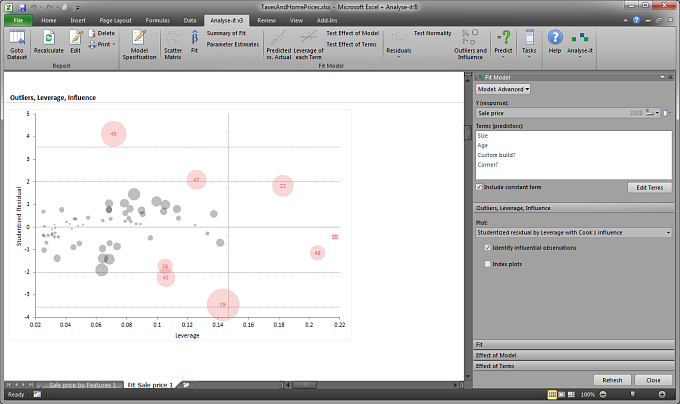Toggle Identify influential observations checkbox
Image resolution: width=680 pixels, height=404 pixels.
(487, 248)
